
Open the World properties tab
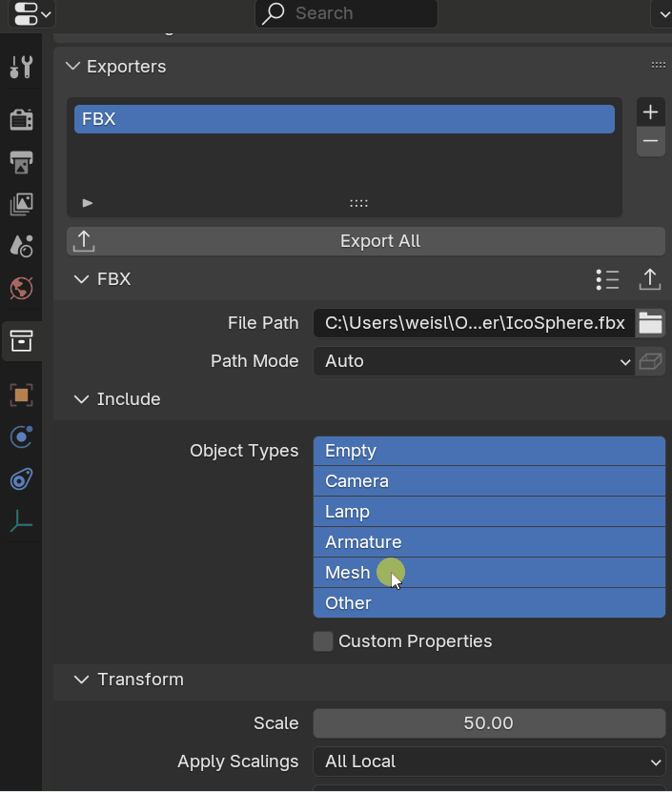21,289
